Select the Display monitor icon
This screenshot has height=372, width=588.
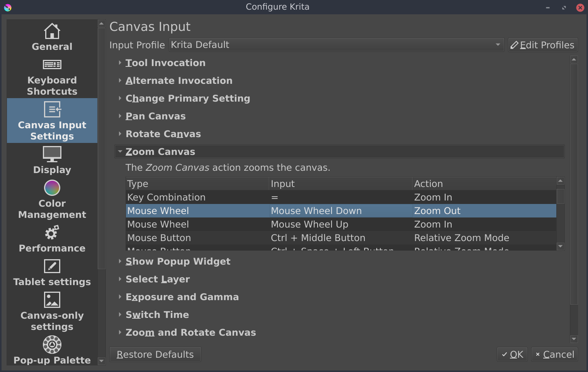point(52,154)
